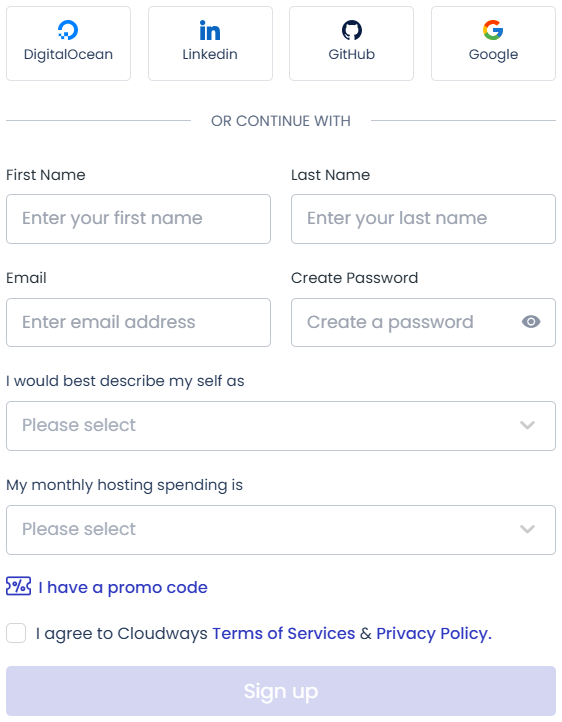This screenshot has width=562, height=722.
Task: Click the Sign up button
Action: pyautogui.click(x=281, y=691)
